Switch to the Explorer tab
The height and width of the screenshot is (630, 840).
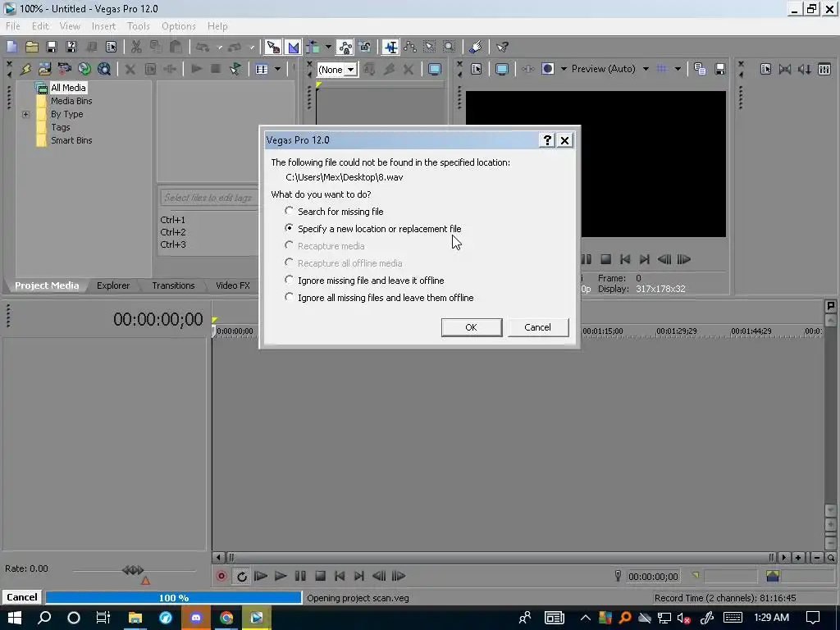pos(113,285)
